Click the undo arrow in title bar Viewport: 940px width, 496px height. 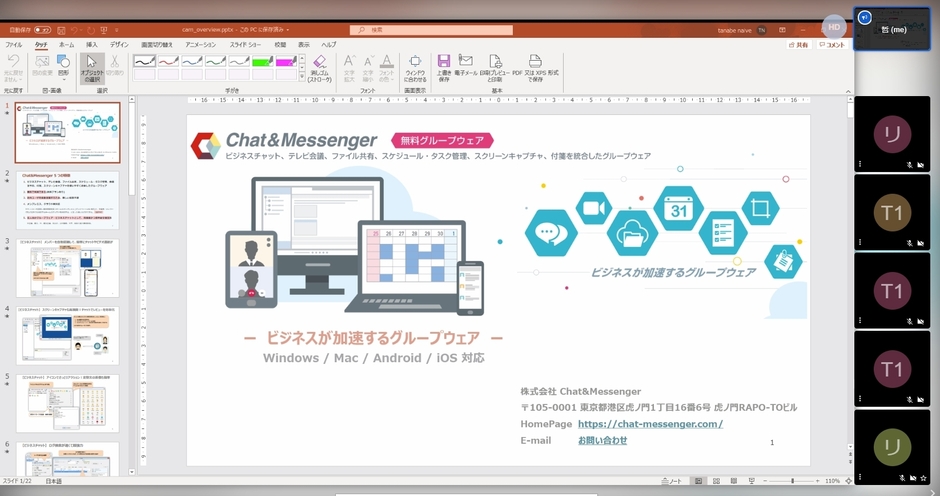[75, 29]
